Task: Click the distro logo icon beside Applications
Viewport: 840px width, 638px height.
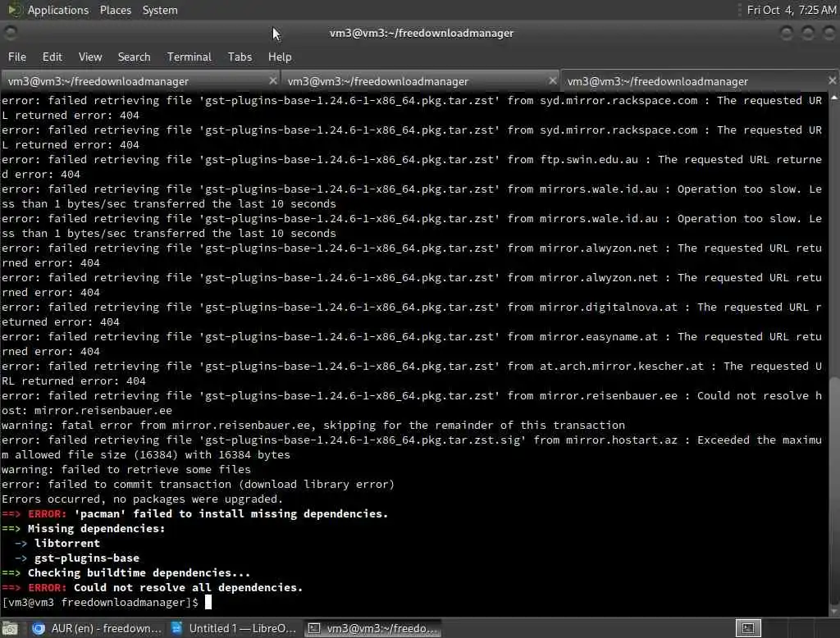Action: pyautogui.click(x=14, y=10)
